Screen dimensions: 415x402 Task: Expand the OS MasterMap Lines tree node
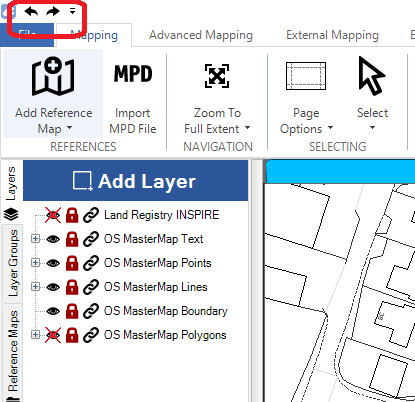pyautogui.click(x=35, y=287)
